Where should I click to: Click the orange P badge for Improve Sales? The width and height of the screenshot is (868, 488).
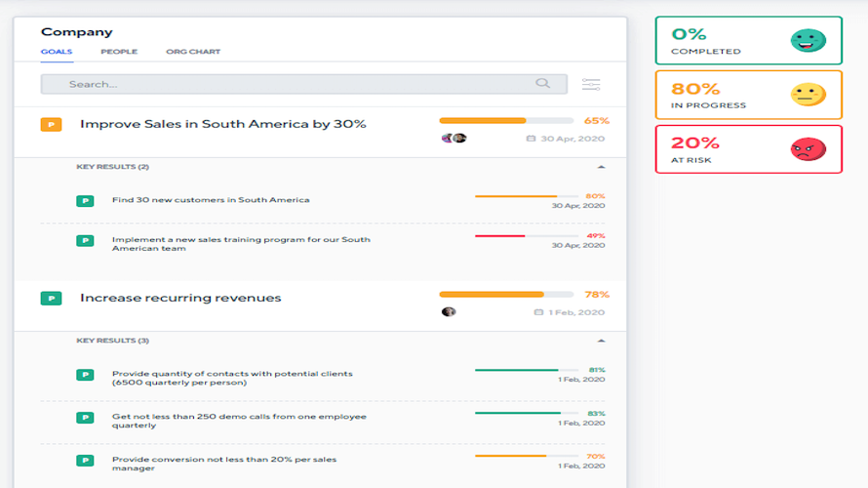[x=51, y=125]
